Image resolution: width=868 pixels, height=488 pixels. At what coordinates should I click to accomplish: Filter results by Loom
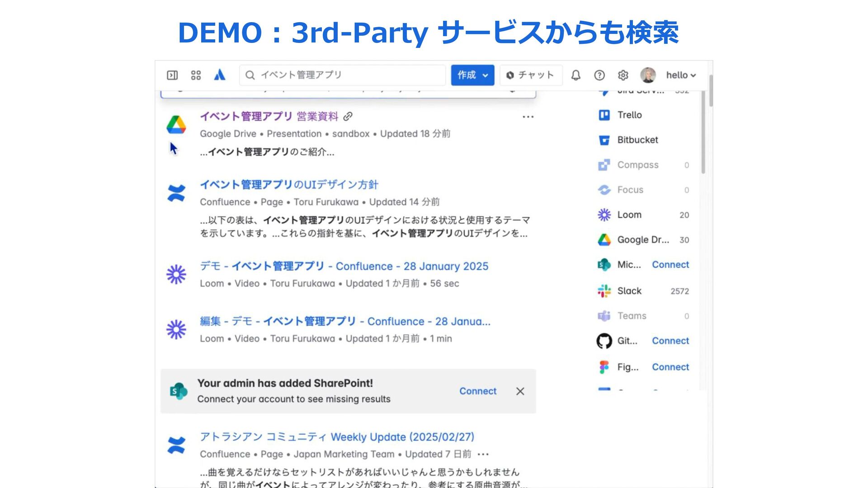pyautogui.click(x=629, y=215)
